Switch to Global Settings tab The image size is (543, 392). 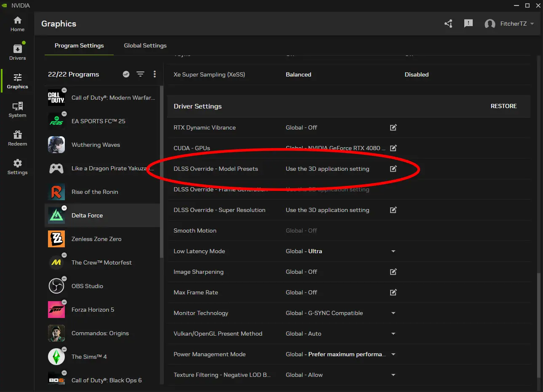pos(145,45)
